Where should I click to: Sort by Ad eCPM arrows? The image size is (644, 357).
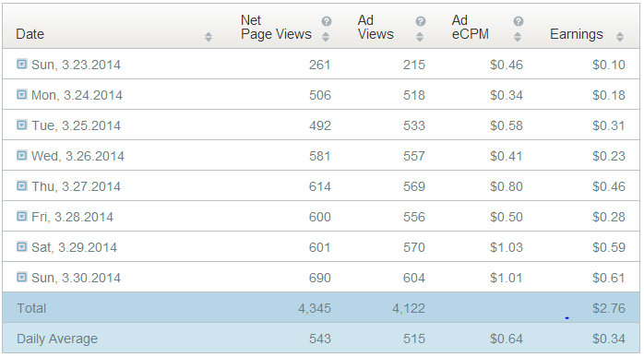point(518,37)
